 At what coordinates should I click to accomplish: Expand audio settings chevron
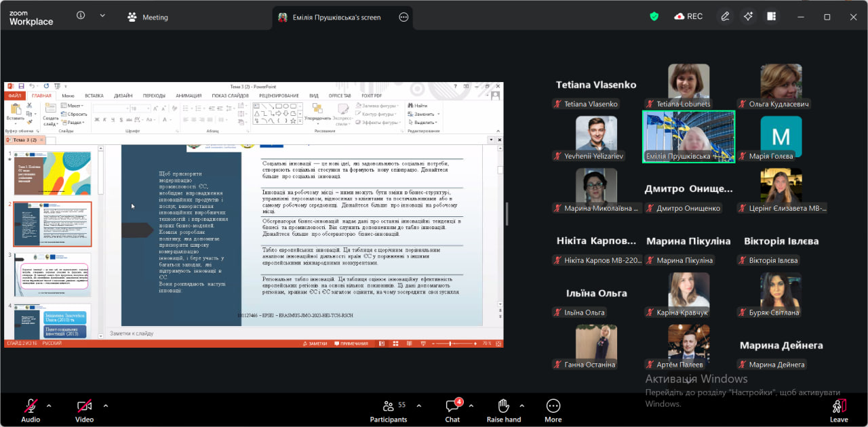[49, 405]
